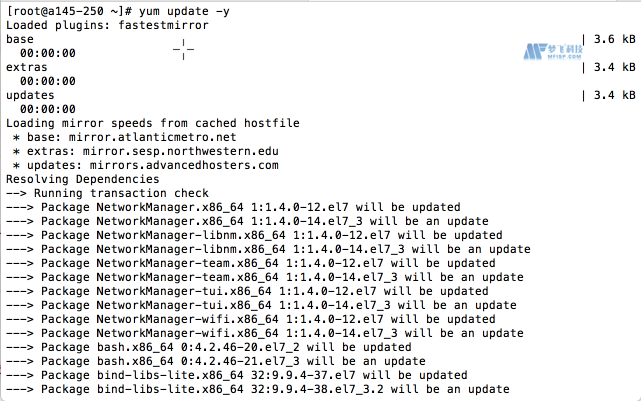Image resolution: width=641 pixels, height=401 pixels.
Task: Click the 'Running transaction check' line
Action: click(x=107, y=193)
